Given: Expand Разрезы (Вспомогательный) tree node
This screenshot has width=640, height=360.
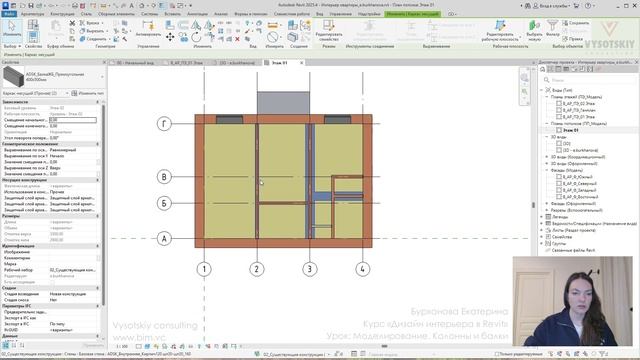Looking at the screenshot, I should pyautogui.click(x=547, y=210).
